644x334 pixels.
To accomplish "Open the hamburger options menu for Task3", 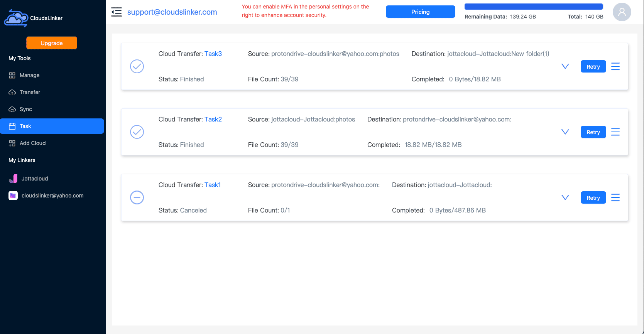I will tap(615, 66).
